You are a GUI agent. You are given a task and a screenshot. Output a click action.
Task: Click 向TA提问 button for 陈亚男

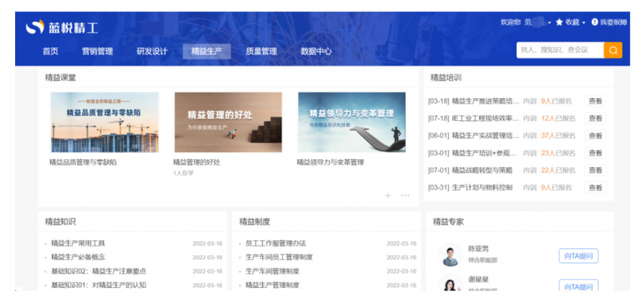[578, 256]
